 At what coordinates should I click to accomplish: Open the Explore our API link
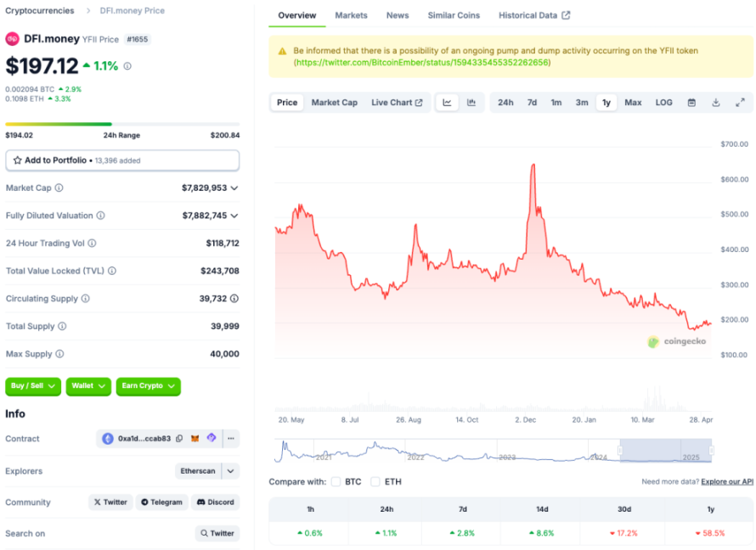pyautogui.click(x=727, y=481)
